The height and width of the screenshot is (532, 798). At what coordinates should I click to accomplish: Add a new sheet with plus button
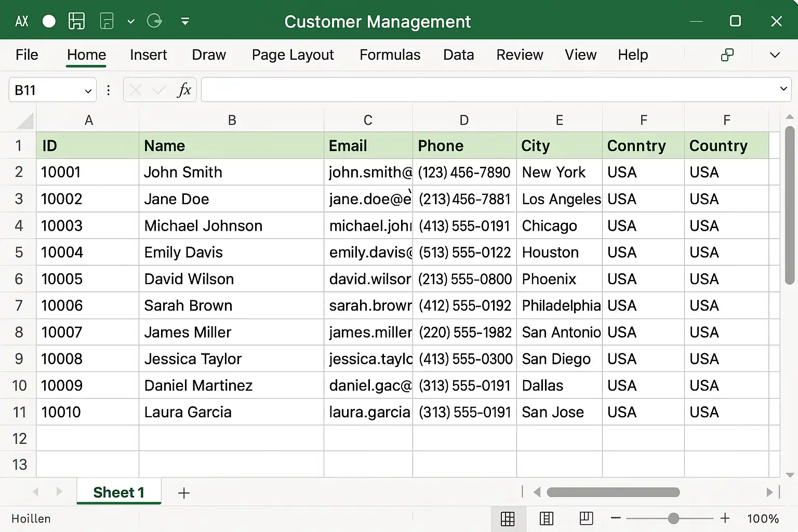184,493
